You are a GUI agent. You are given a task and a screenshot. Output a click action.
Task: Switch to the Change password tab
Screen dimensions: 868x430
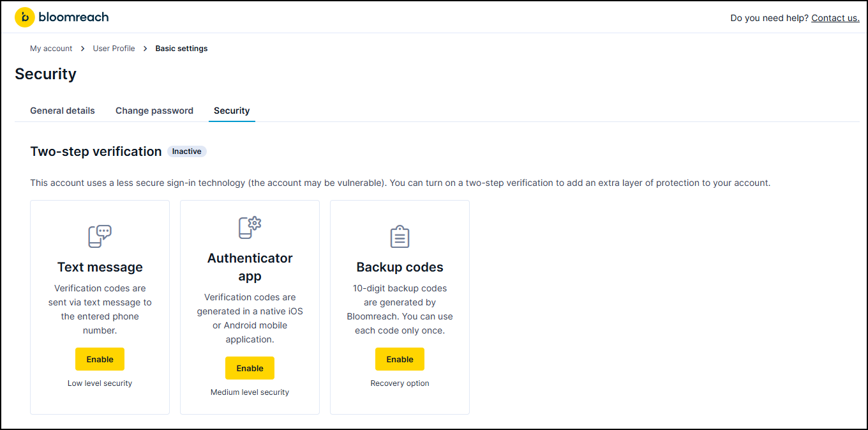click(154, 111)
